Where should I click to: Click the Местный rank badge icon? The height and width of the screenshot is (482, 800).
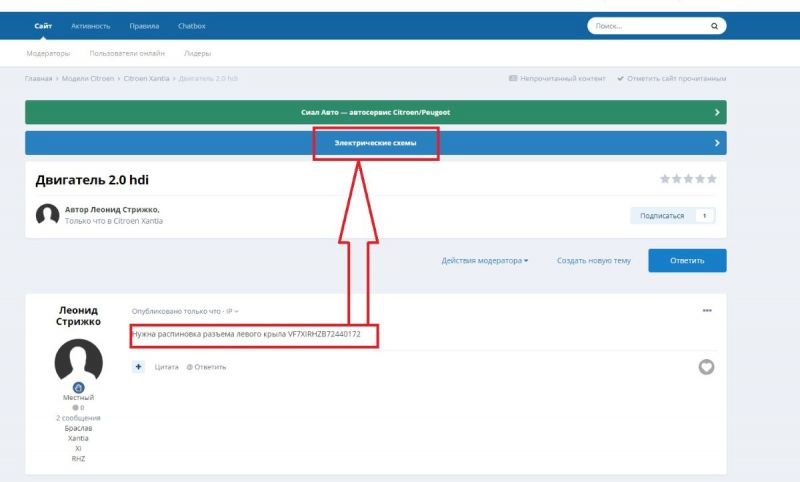78,387
